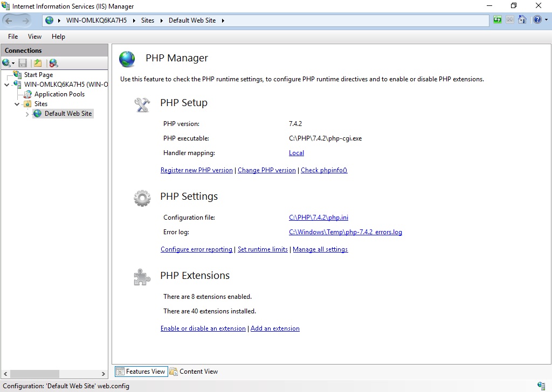Open the File menu

[x=13, y=37]
